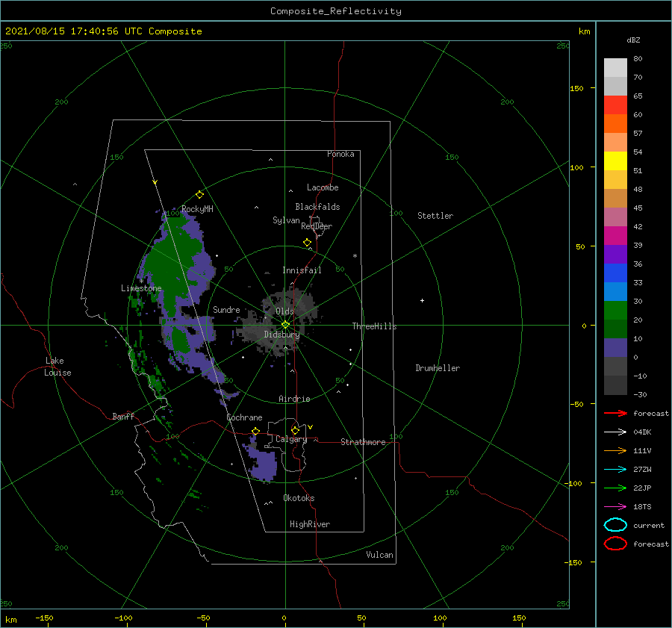Click the HighRiver label
The width and height of the screenshot is (672, 628).
310,524
